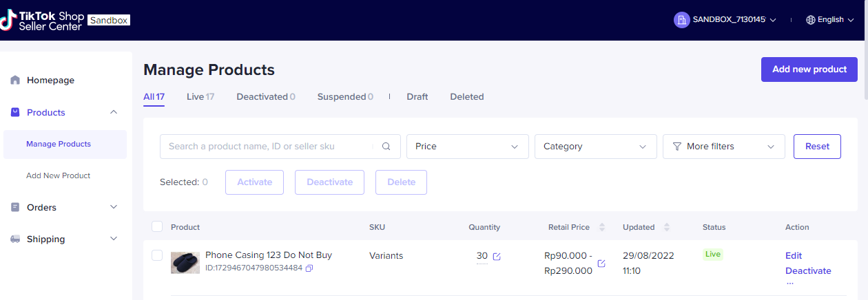Tick the select-all products checkbox
The image size is (868, 300).
(157, 227)
